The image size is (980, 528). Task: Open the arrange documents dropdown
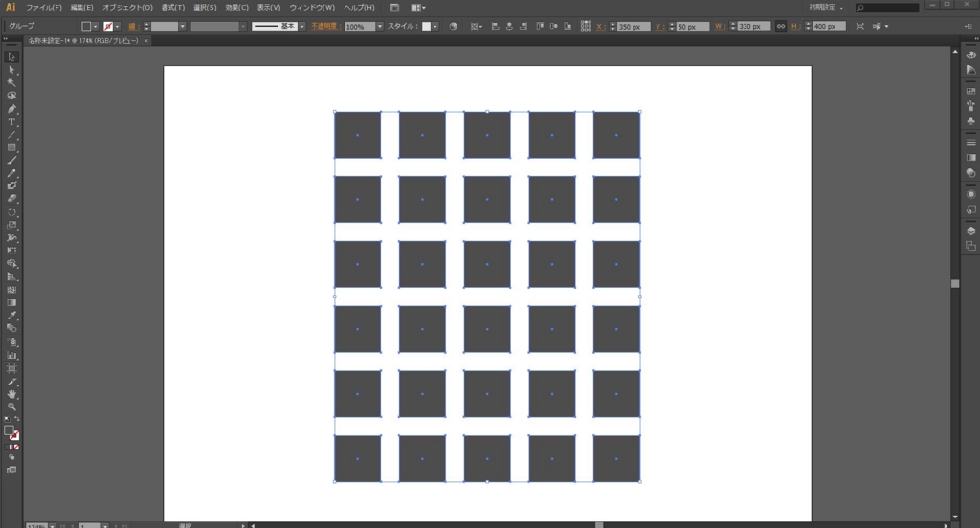point(418,8)
